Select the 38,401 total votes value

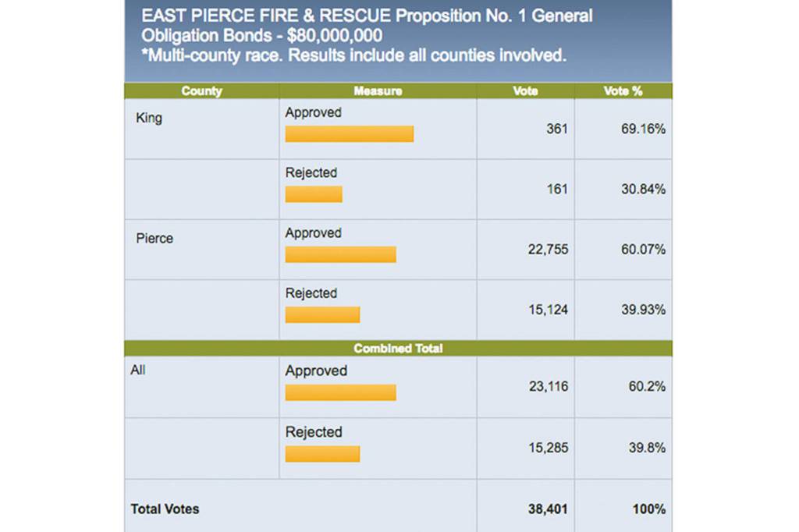548,509
